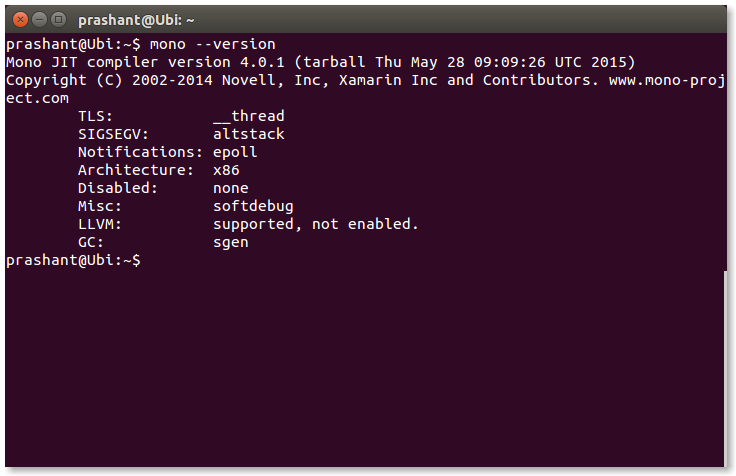
Task: Click the 'ect.com' wrapped URL text
Action: (37, 98)
